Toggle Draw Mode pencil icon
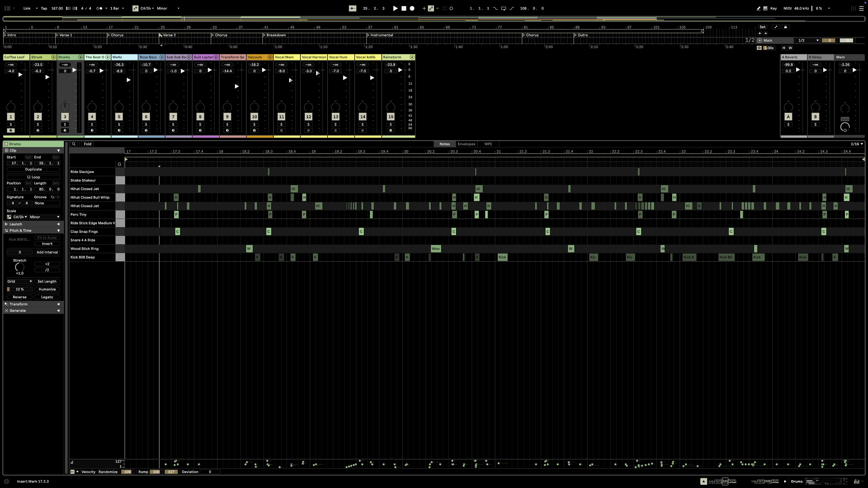Screen dimensions: 868x488 pos(758,8)
